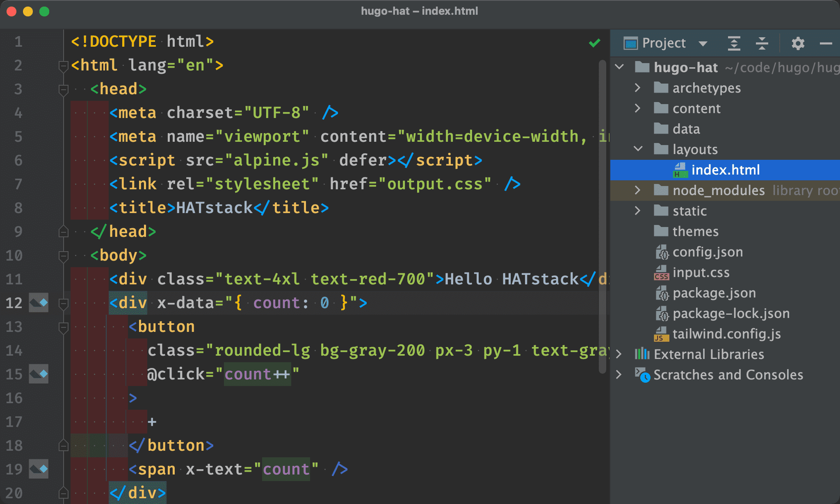
Task: Expand the archetypes folder chevron
Action: point(637,88)
